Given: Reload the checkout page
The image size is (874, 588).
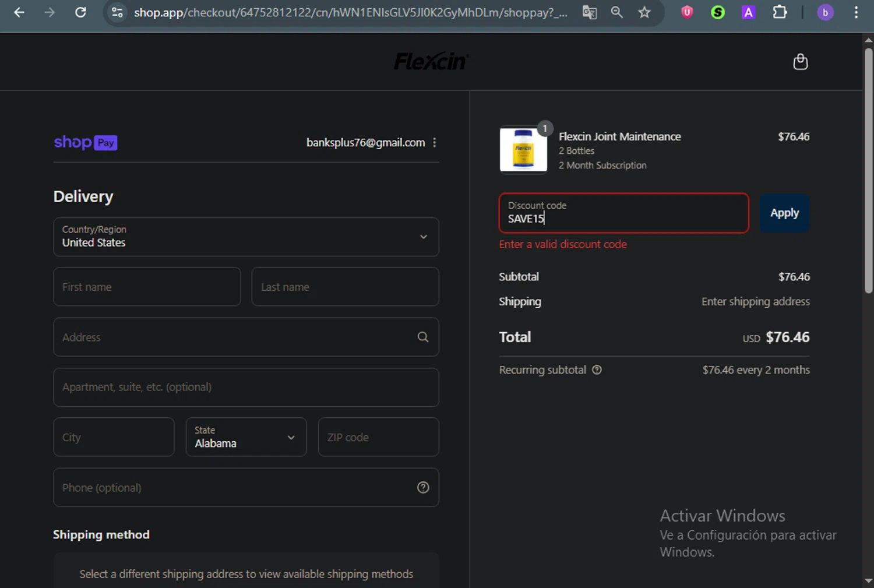Looking at the screenshot, I should coord(80,12).
